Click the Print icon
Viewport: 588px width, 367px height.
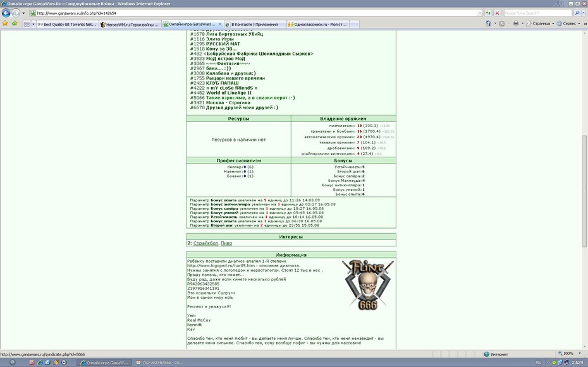[516, 23]
